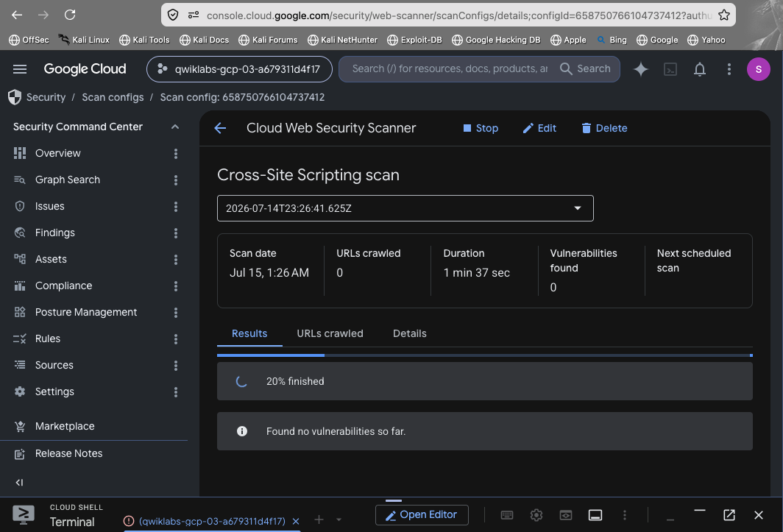The image size is (783, 532).
Task: Select the qwiklabs Cloud Shell terminal tab
Action: coord(212,521)
